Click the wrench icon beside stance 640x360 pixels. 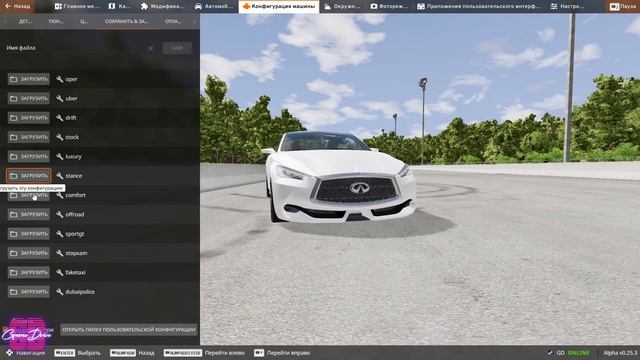click(x=60, y=176)
